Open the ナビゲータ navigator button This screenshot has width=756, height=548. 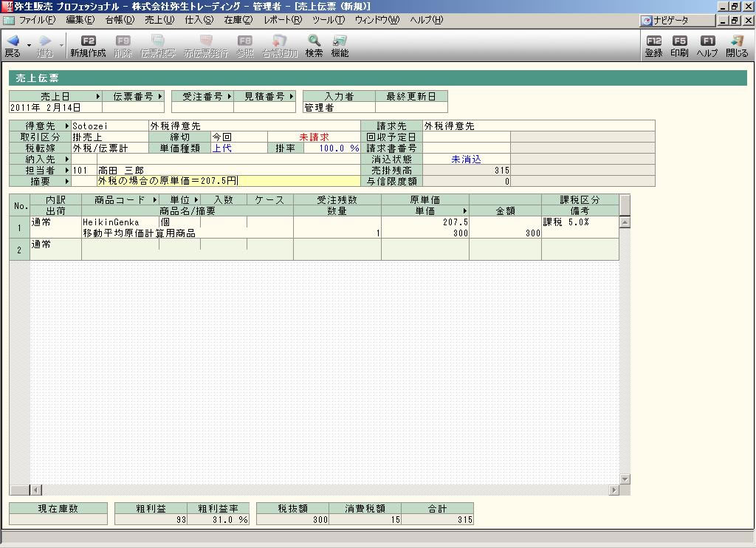click(x=678, y=20)
